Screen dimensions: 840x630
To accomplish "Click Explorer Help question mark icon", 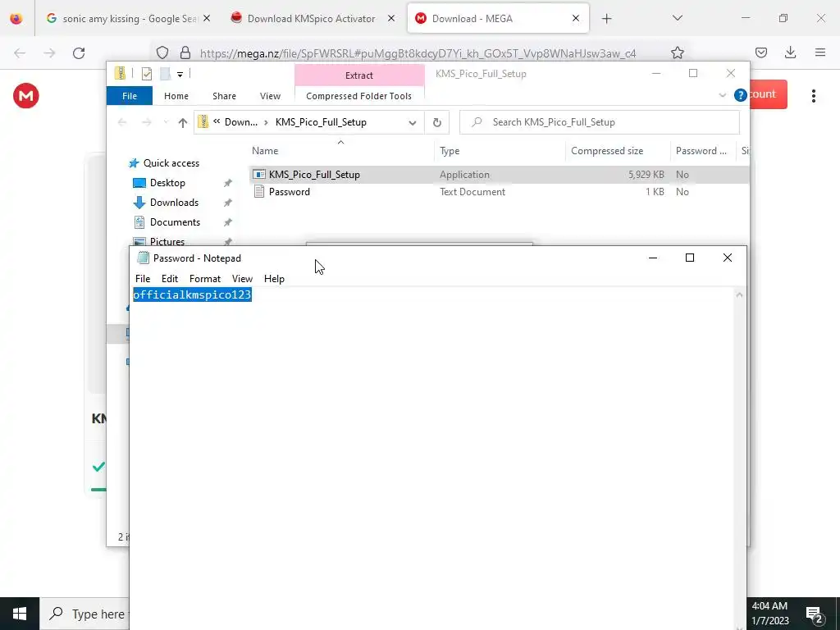I will pos(741,95).
